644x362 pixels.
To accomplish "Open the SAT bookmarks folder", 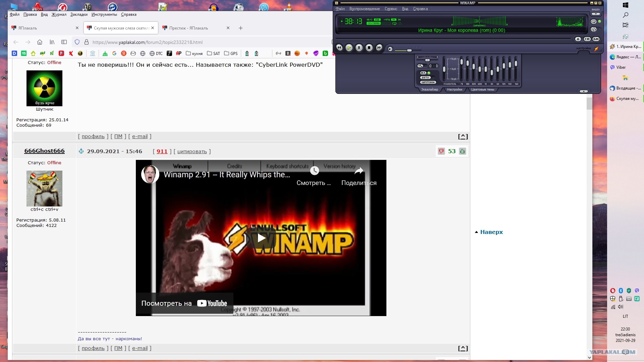I will (214, 53).
